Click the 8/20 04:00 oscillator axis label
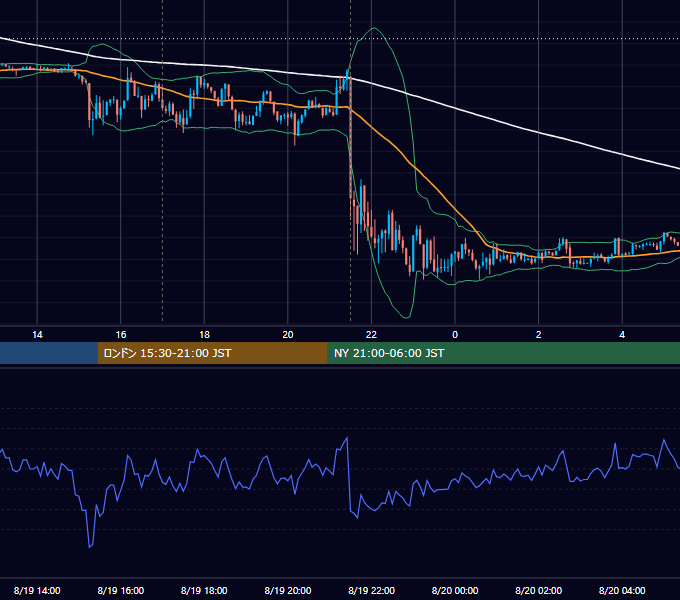Screen dimensions: 680x600 tap(622, 590)
